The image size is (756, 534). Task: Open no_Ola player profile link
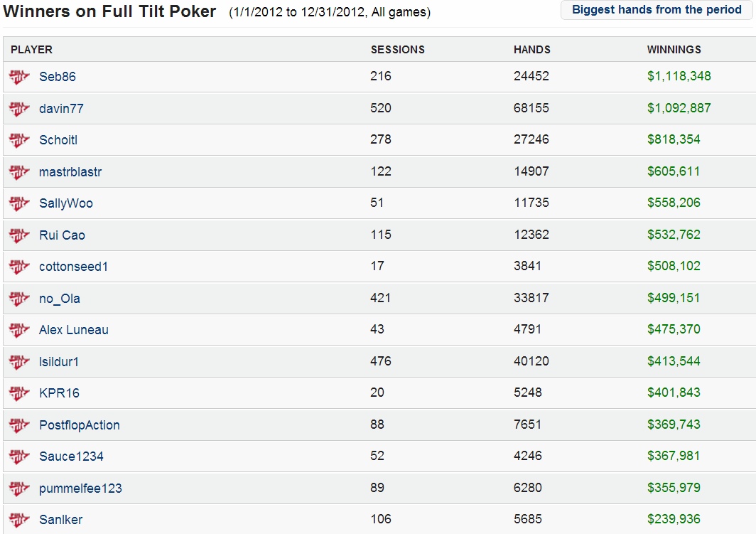pyautogui.click(x=60, y=299)
